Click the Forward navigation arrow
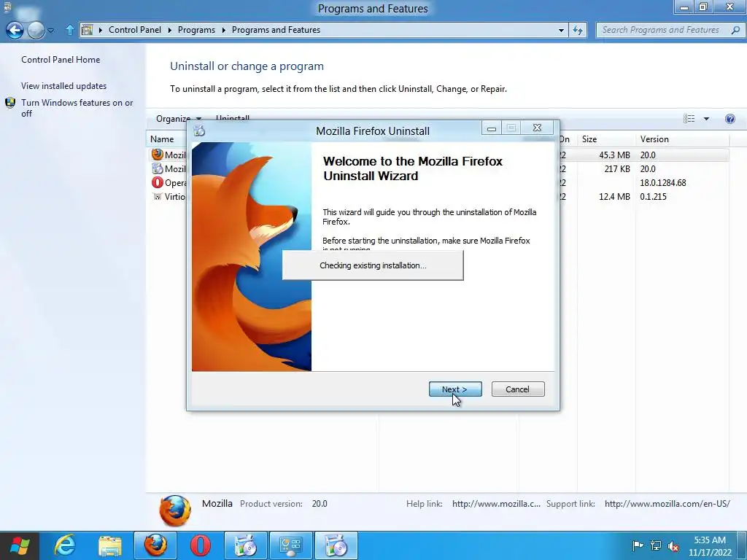 pos(36,30)
